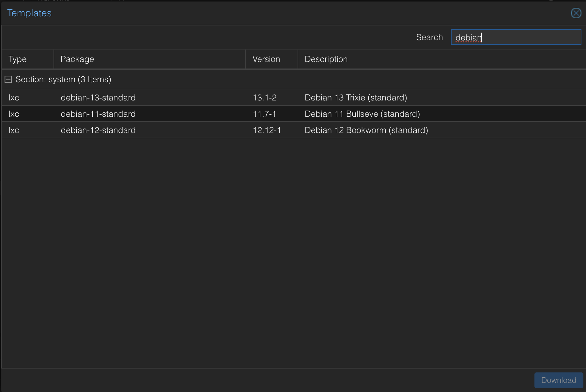586x392 pixels.
Task: Collapse the Section: system group
Action: point(8,79)
